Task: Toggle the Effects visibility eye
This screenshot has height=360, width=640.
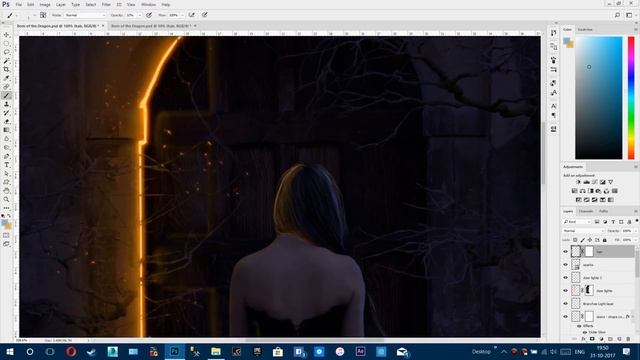Action: (579, 326)
